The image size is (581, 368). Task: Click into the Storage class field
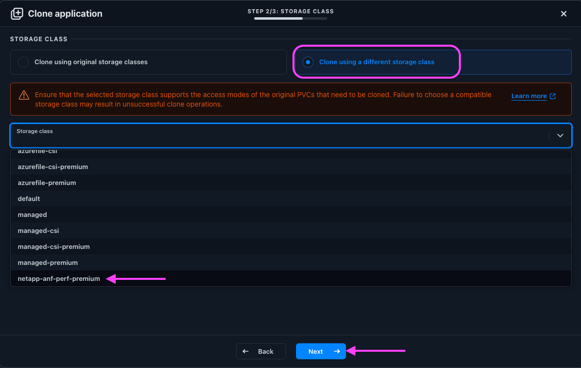pyautogui.click(x=291, y=136)
